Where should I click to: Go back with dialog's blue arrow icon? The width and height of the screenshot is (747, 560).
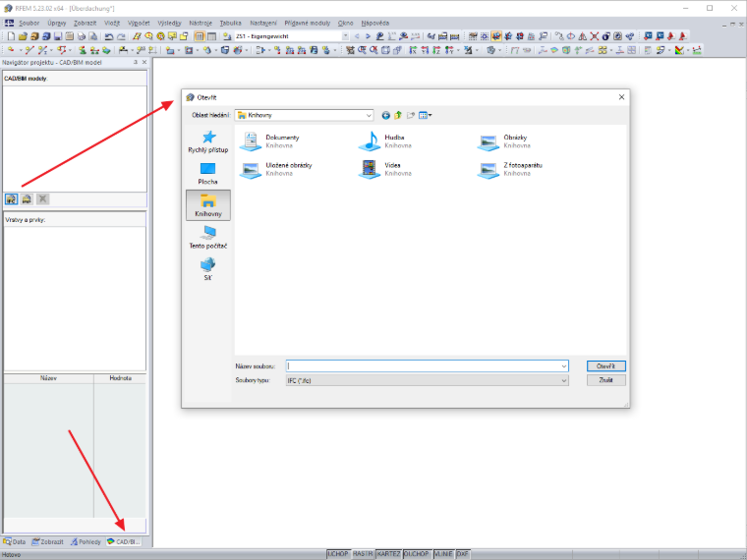coord(386,115)
